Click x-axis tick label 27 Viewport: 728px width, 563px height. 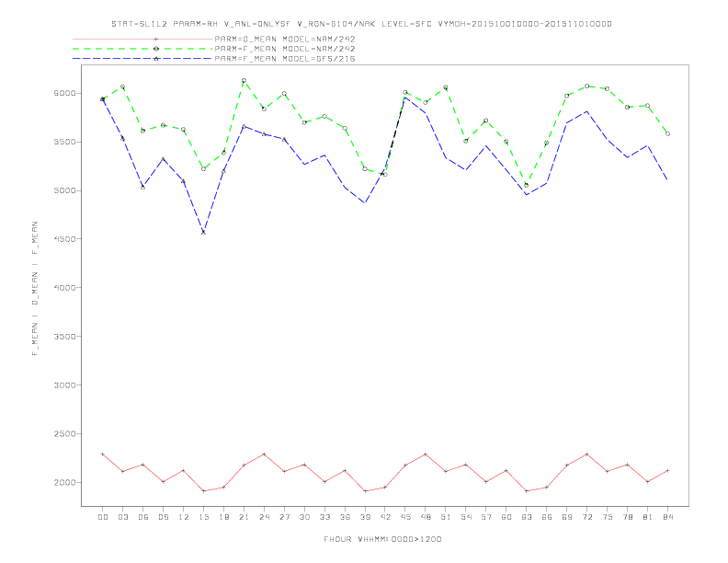point(284,517)
